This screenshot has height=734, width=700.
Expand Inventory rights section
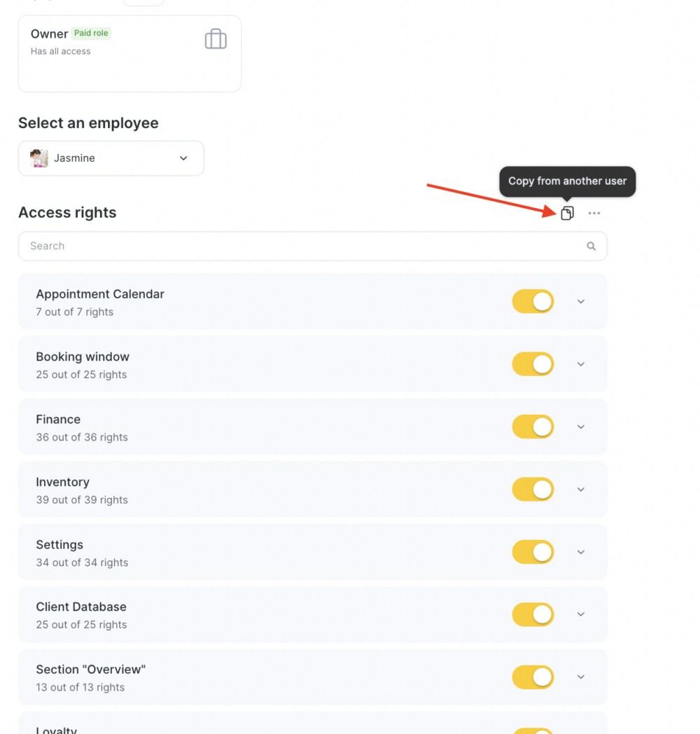click(581, 490)
